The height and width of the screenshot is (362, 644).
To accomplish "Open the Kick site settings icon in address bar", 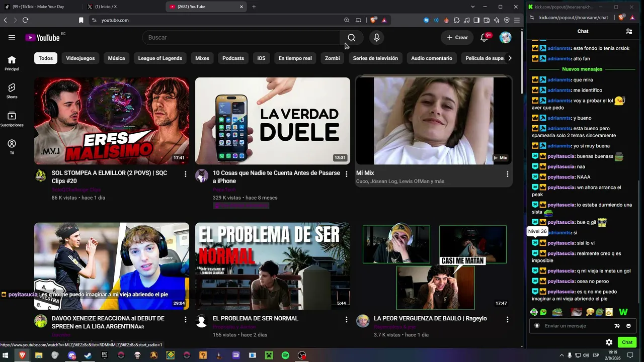I will [x=532, y=17].
